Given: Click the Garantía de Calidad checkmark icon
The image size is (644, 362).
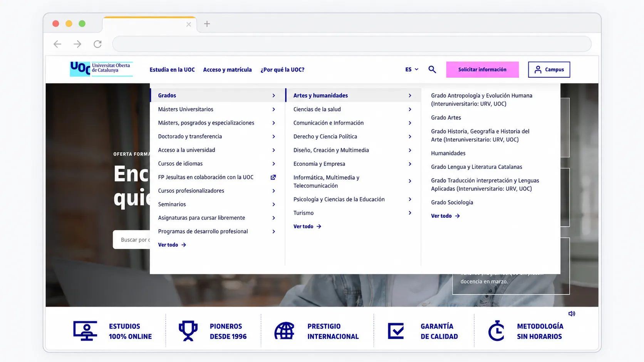Looking at the screenshot, I should (x=396, y=331).
